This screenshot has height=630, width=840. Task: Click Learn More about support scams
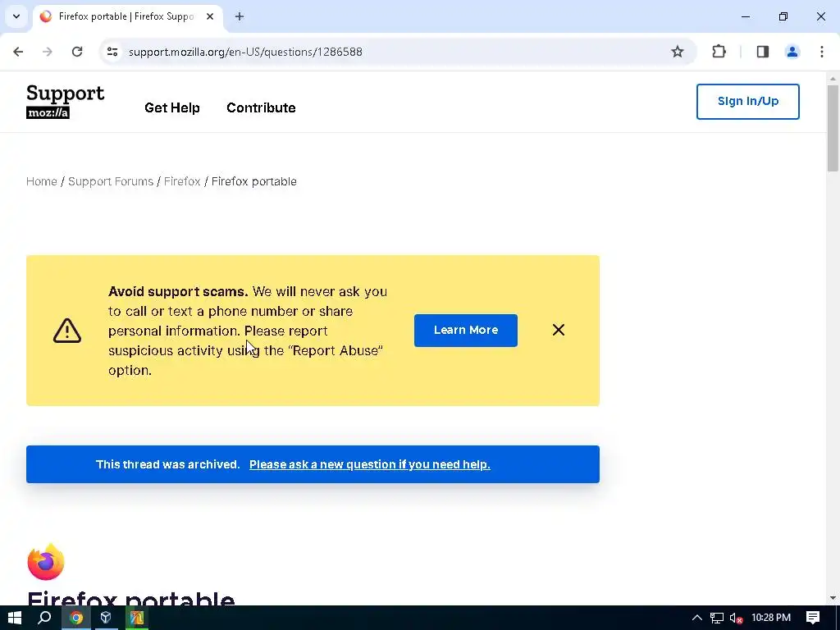[x=466, y=330]
